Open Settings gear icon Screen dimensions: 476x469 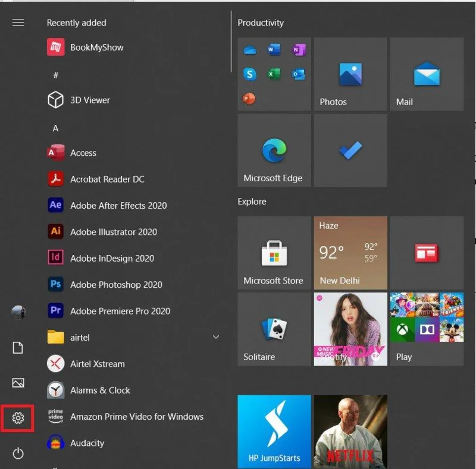[18, 418]
